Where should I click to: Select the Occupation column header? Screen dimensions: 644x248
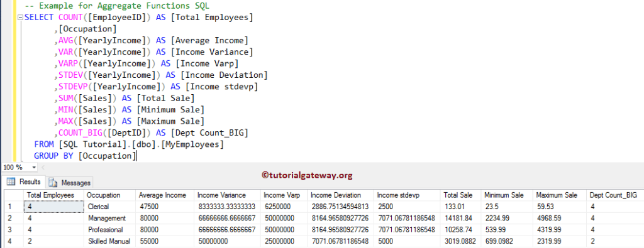pyautogui.click(x=109, y=195)
